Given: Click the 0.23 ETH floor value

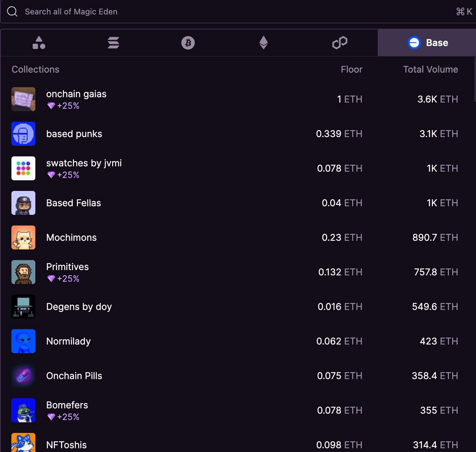Looking at the screenshot, I should tap(342, 238).
